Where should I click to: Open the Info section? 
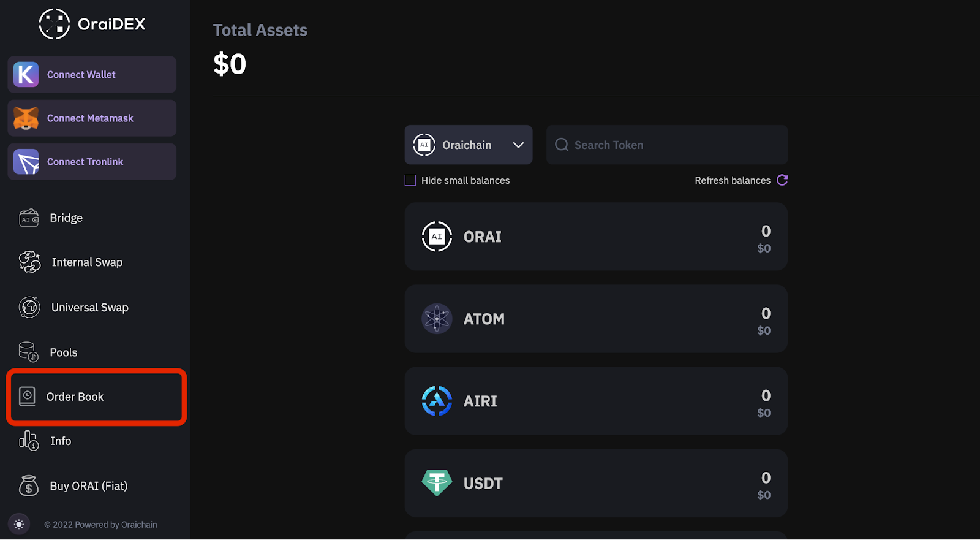click(61, 441)
